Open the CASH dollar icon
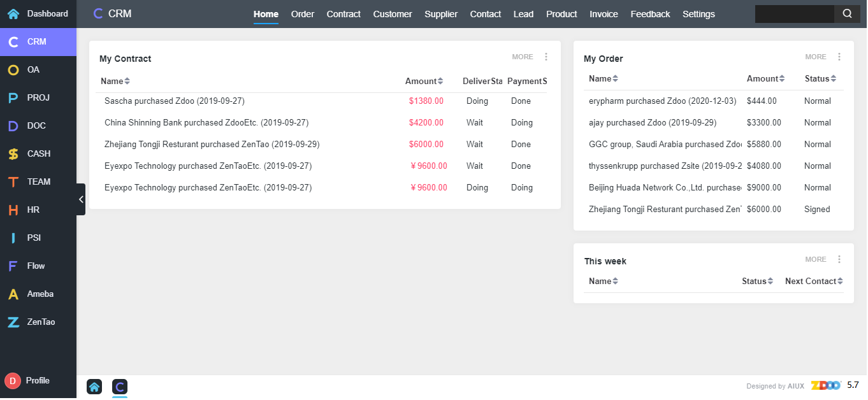The height and width of the screenshot is (400, 868). pyautogui.click(x=13, y=154)
